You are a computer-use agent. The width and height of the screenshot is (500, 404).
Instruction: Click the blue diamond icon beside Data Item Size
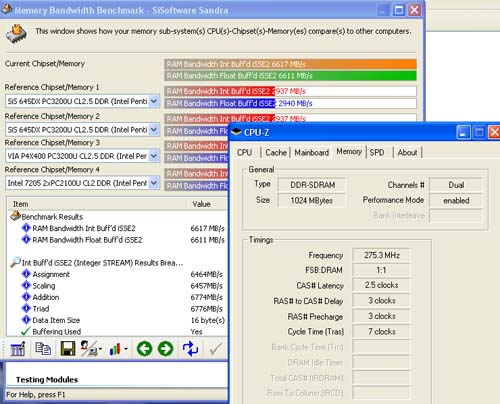[26, 320]
